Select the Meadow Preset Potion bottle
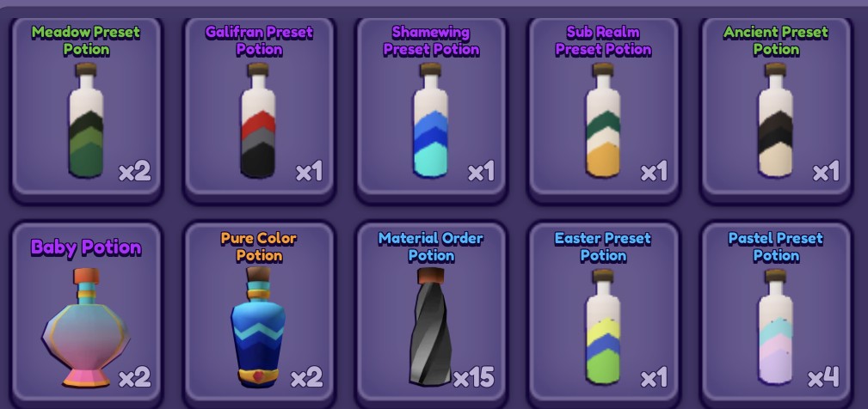 (86, 120)
